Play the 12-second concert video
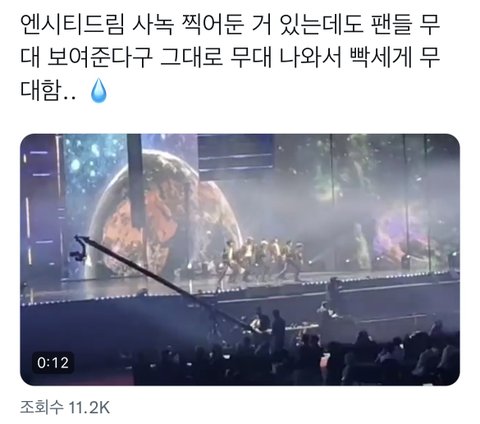480x424 pixels. point(240,260)
